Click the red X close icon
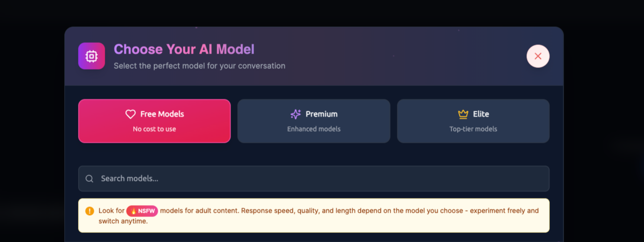Screen dimensions: 644x242 coord(538,56)
